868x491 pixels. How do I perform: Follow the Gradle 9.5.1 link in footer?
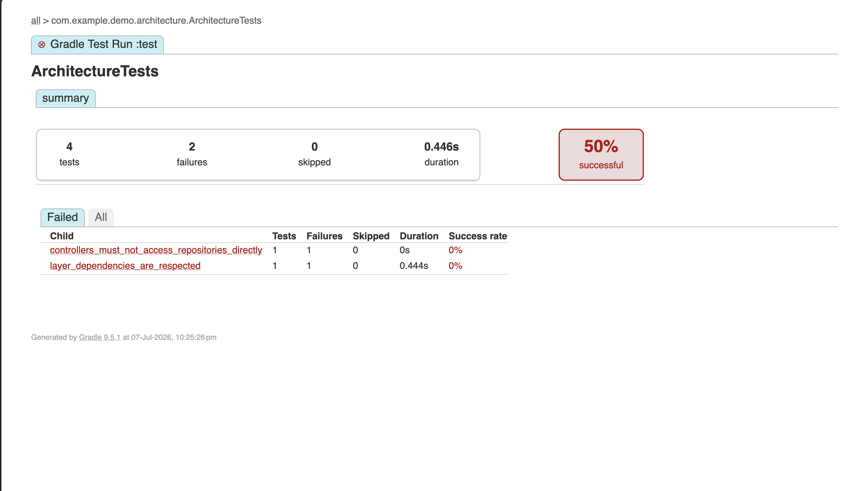pyautogui.click(x=99, y=337)
